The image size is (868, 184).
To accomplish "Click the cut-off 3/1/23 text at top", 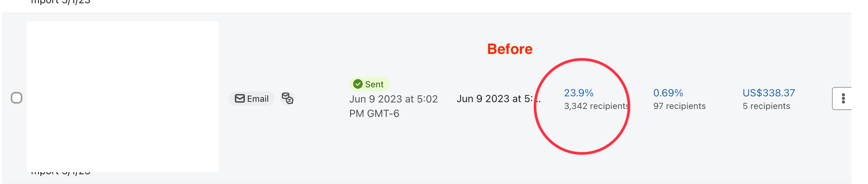I will (x=61, y=2).
